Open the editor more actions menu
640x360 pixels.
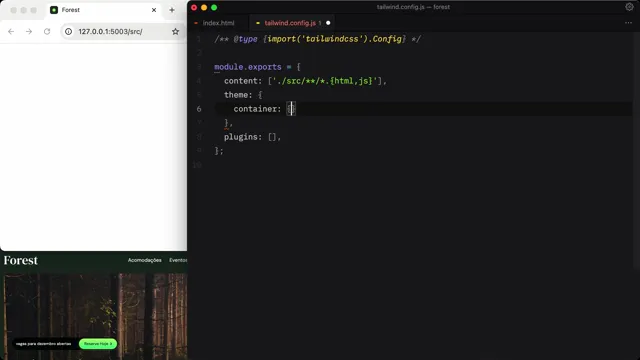pos(628,23)
